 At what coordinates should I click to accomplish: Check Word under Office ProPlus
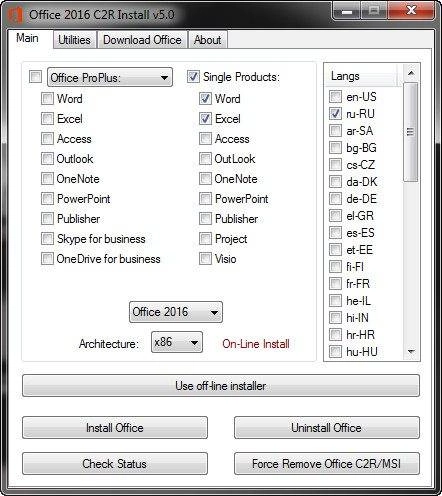(47, 99)
